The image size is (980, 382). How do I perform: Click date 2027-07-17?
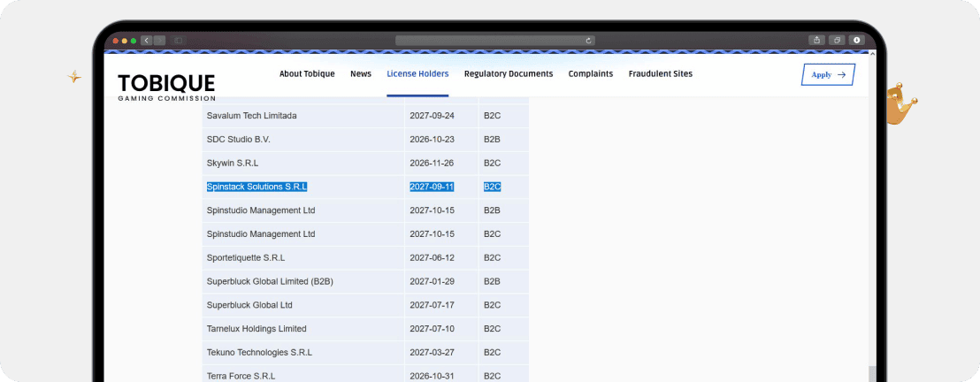point(432,305)
